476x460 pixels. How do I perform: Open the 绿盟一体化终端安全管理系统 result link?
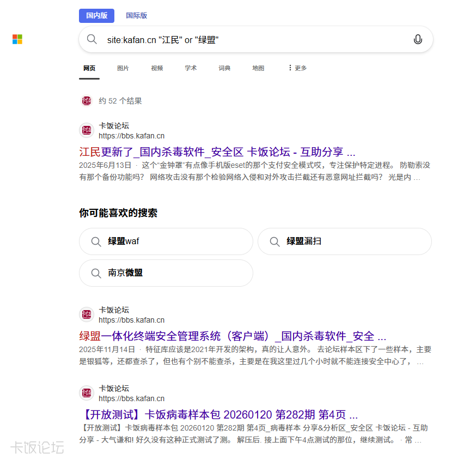(x=233, y=336)
